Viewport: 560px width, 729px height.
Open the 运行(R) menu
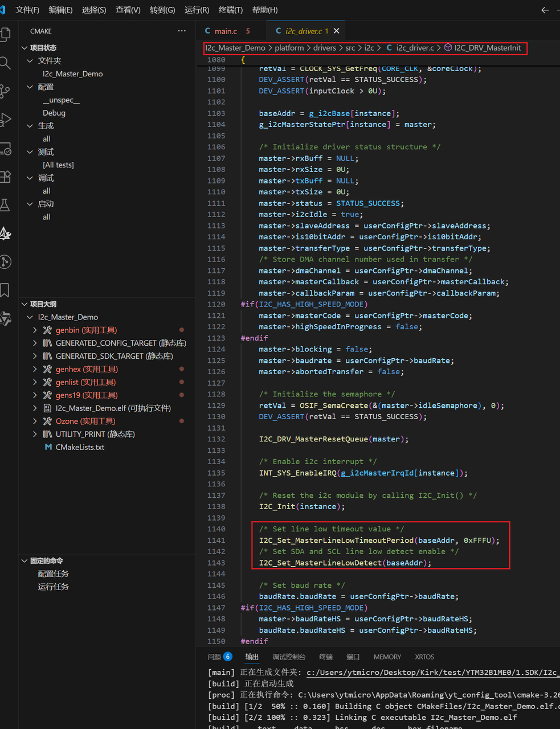pos(197,10)
